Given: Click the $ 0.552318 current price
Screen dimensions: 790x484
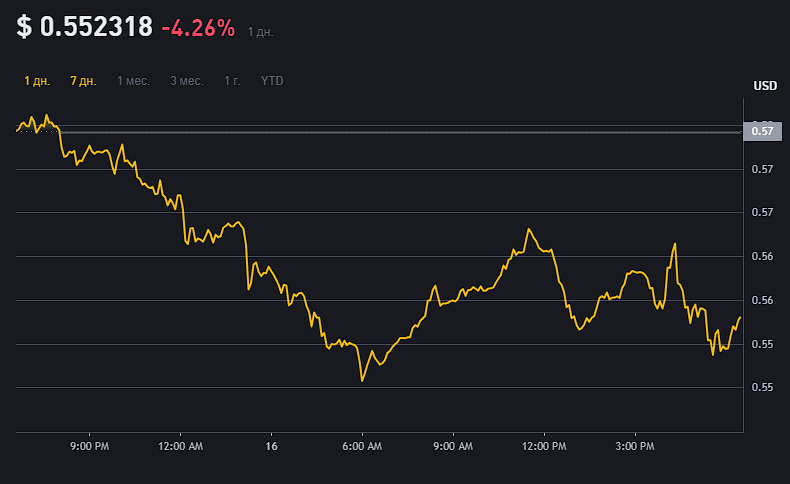Looking at the screenshot, I should (84, 29).
